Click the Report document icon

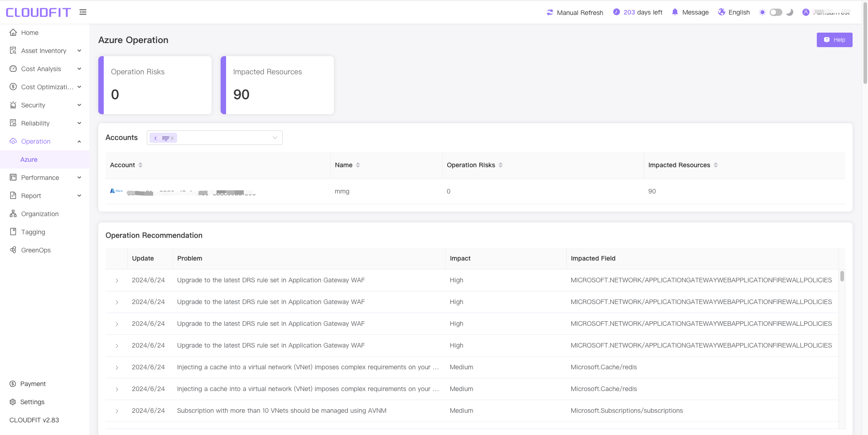pyautogui.click(x=13, y=196)
